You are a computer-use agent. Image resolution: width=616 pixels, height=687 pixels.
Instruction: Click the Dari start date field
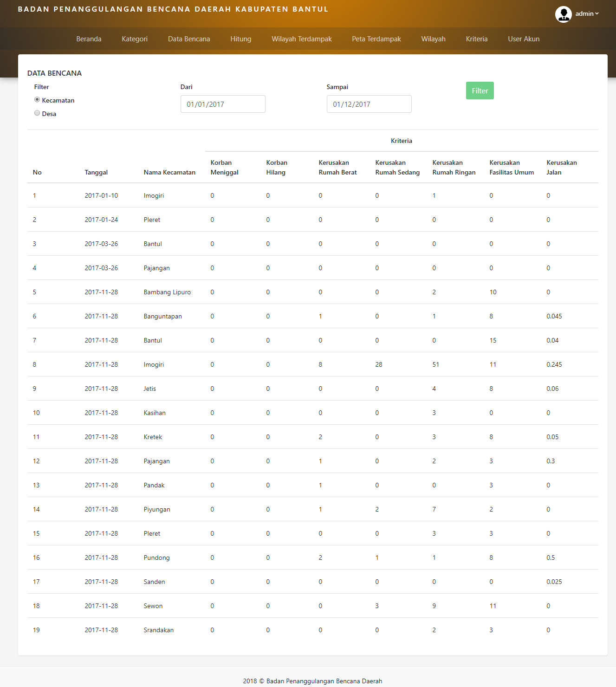[x=223, y=104]
